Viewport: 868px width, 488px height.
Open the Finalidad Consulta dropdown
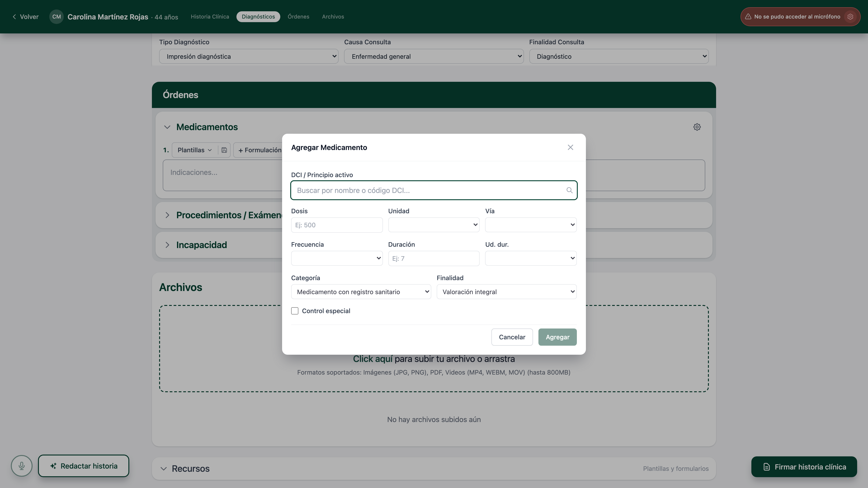(619, 56)
